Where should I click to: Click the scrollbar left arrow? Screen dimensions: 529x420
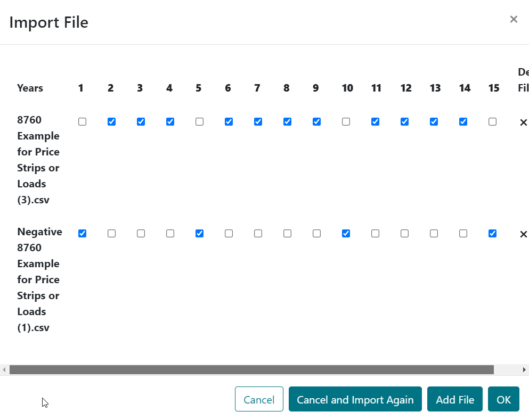coord(4,369)
